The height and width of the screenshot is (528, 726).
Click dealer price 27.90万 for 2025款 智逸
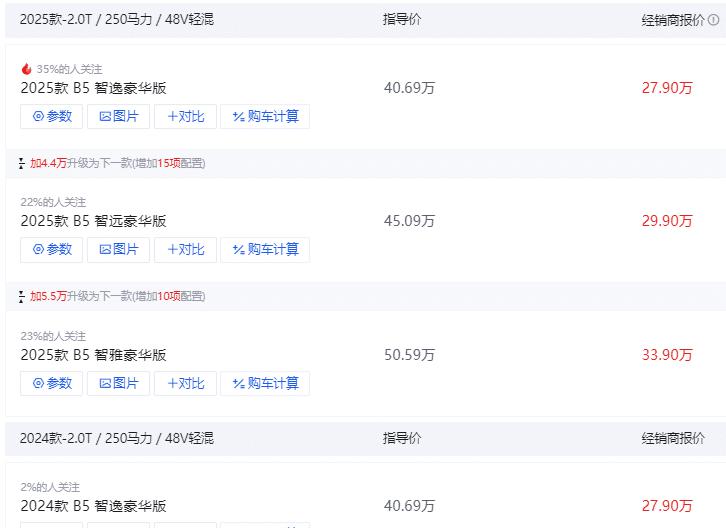click(x=667, y=88)
